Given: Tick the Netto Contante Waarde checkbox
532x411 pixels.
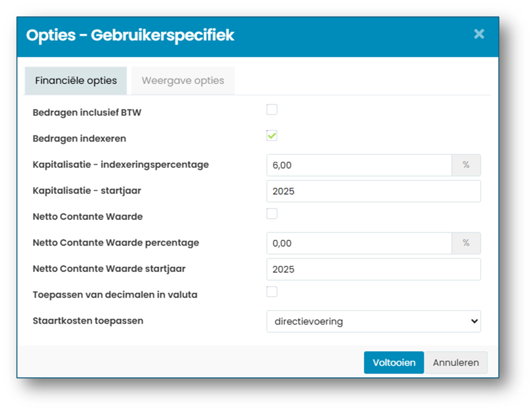Looking at the screenshot, I should 272,214.
